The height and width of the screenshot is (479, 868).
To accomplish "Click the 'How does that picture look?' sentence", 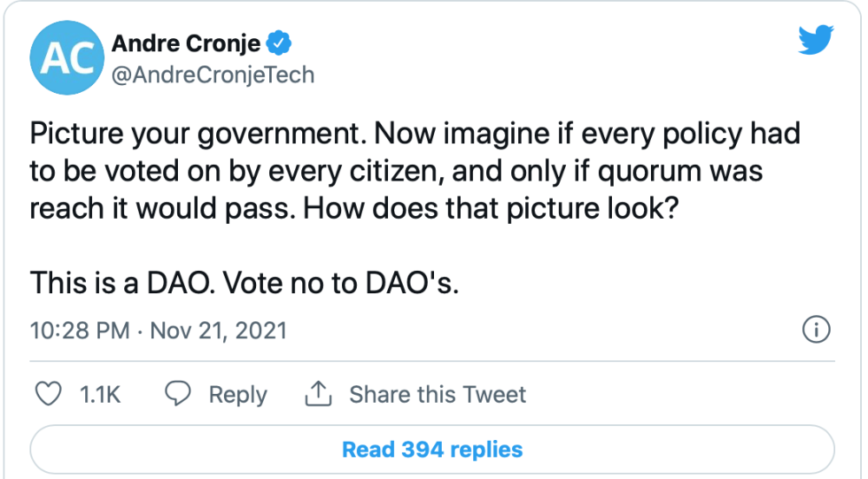I will [x=490, y=208].
